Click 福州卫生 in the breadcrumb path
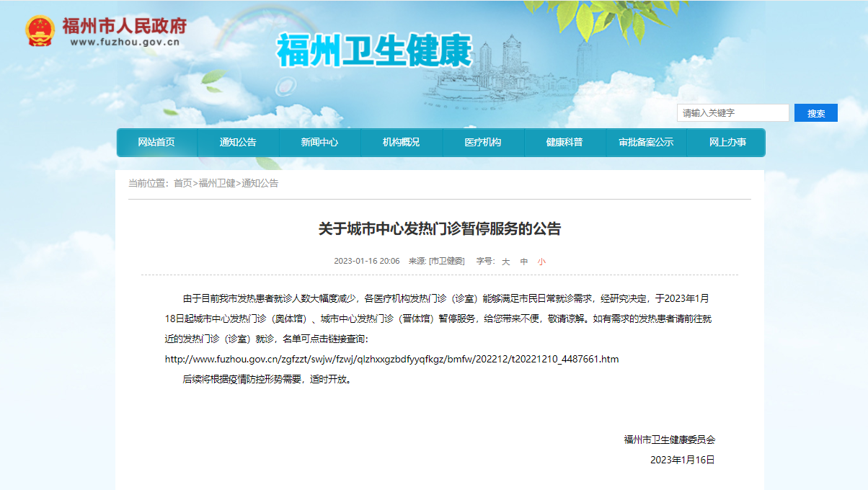 (x=217, y=184)
